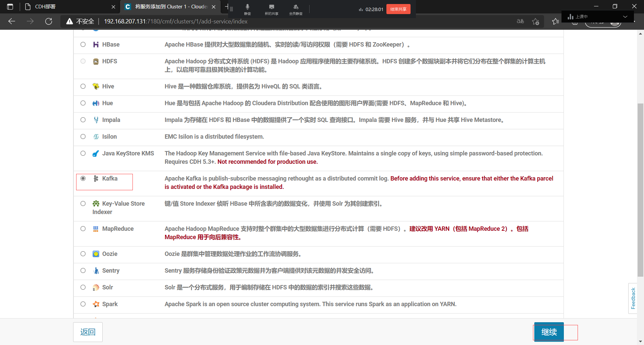Select the Spark radio button
This screenshot has height=345, width=644.
click(x=83, y=304)
